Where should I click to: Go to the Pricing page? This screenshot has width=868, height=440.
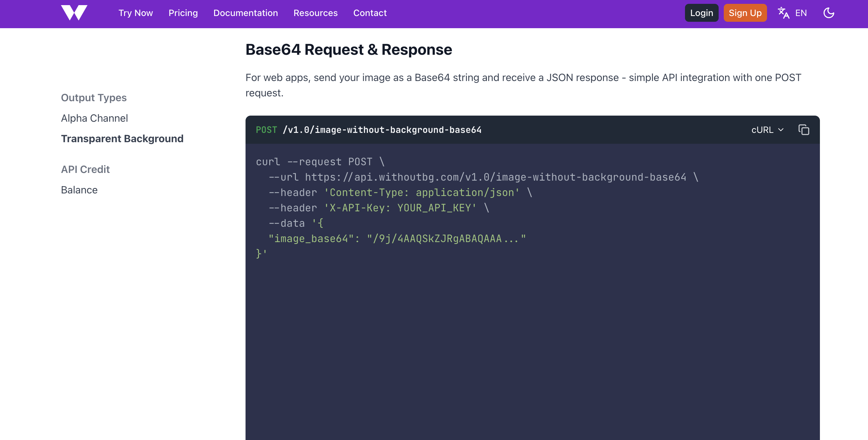click(x=183, y=13)
